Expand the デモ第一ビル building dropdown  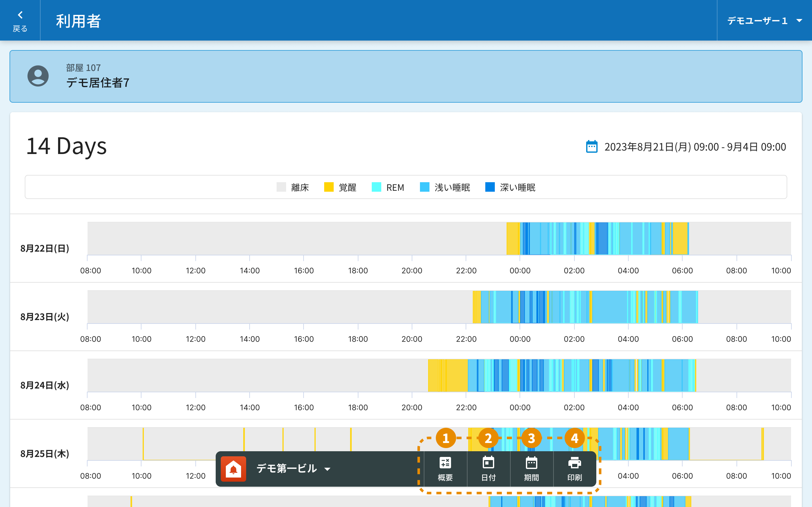tap(287, 468)
